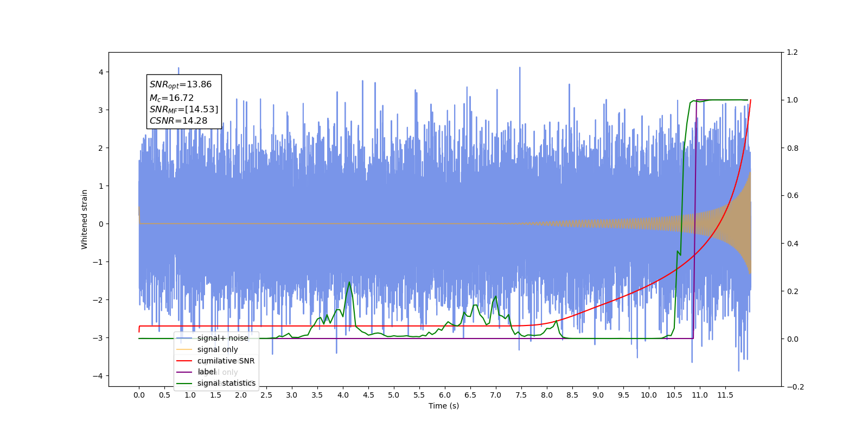Image resolution: width=868 pixels, height=434 pixels.
Task: Click the 'Whitened strain' axis label
Action: coord(85,219)
